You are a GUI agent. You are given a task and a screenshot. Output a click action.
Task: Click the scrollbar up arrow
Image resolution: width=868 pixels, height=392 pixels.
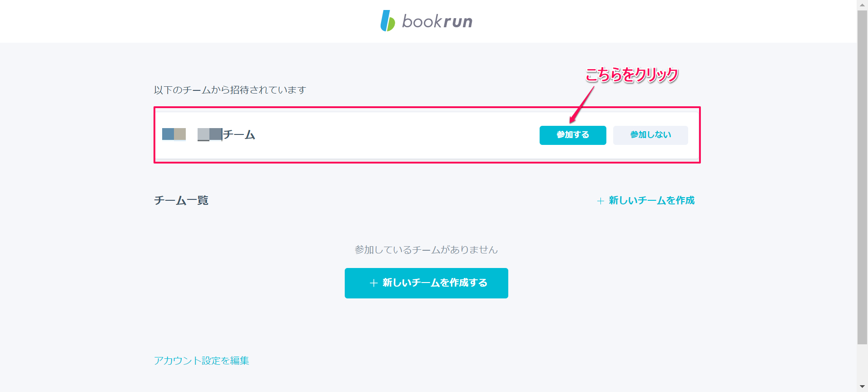(862, 5)
